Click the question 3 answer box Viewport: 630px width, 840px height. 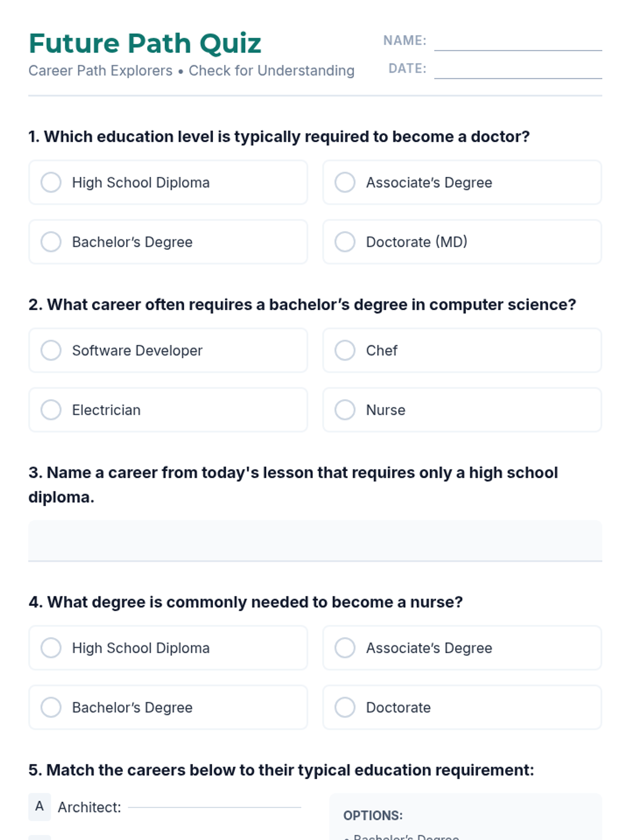tap(315, 541)
